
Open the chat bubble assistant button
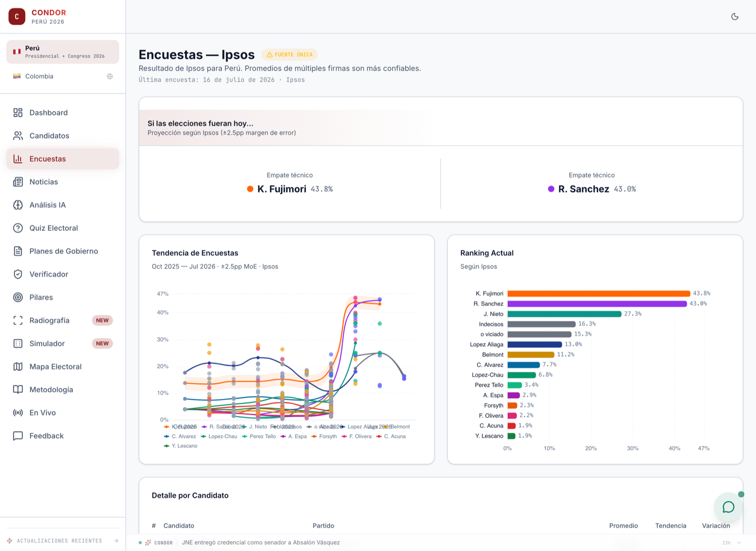[728, 507]
